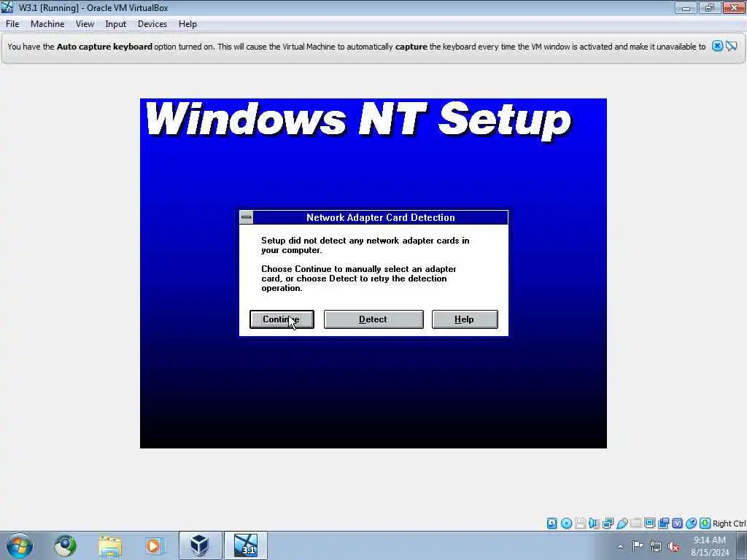Click the CPU virtualization status icon

(x=677, y=524)
